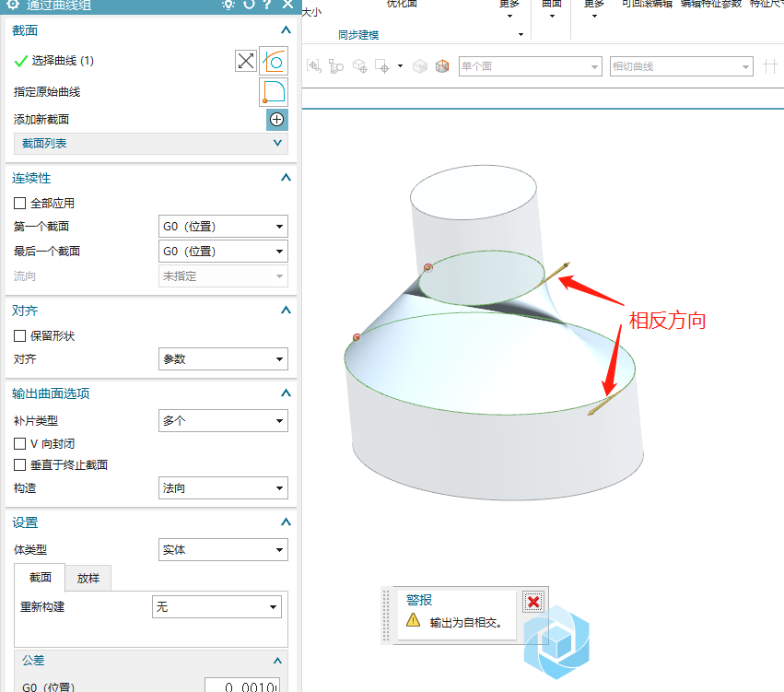Switch to the 截面 tab in settings

(x=40, y=578)
